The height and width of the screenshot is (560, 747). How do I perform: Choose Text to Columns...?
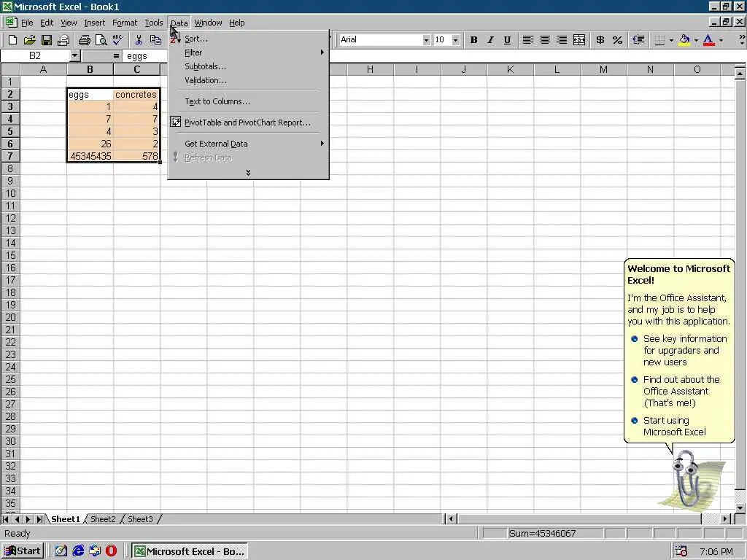click(x=248, y=101)
